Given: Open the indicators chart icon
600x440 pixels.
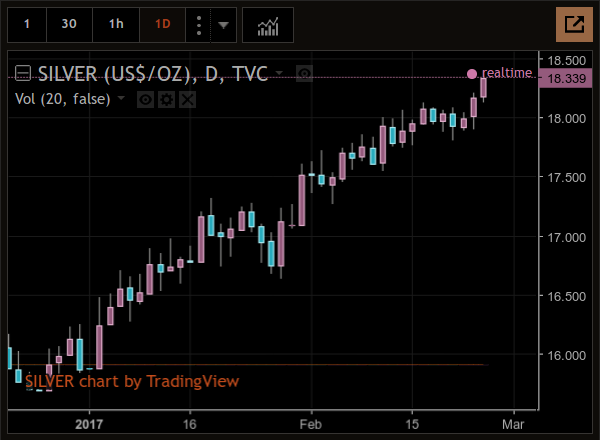Looking at the screenshot, I should point(268,25).
